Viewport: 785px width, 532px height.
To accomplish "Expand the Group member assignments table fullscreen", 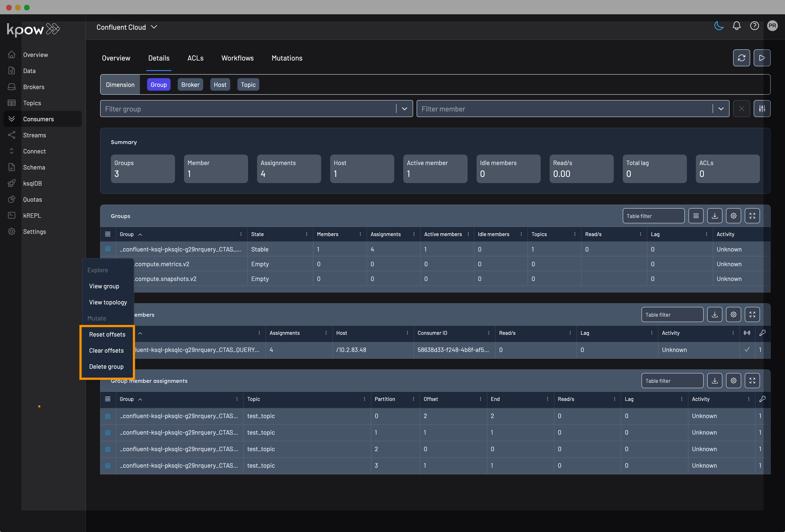I will (753, 380).
